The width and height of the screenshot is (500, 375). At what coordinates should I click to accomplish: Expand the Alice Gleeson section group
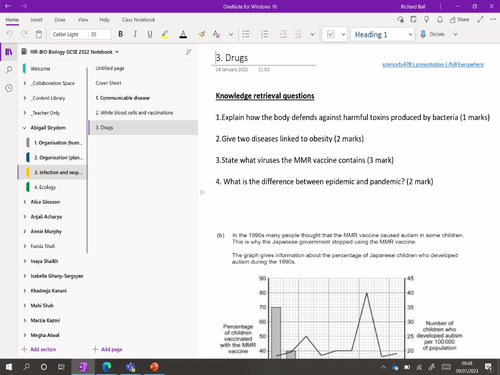tap(25, 202)
